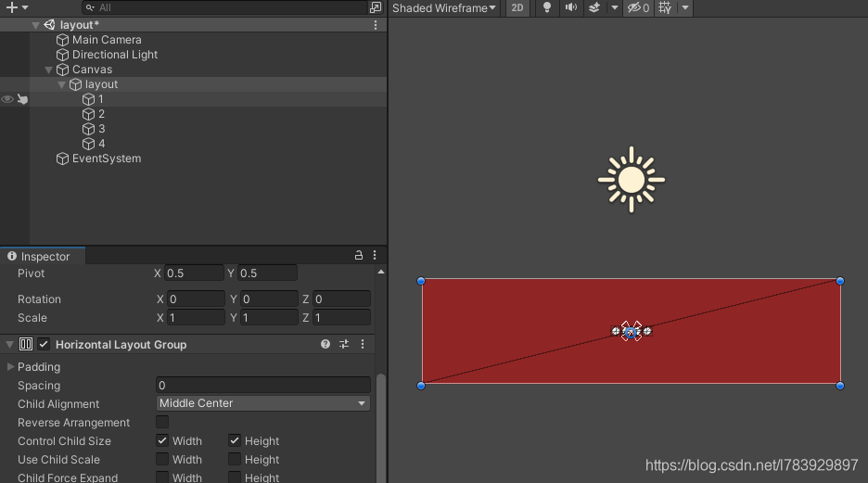868x483 pixels.
Task: Switch to the Inspector tab
Action: click(x=43, y=256)
